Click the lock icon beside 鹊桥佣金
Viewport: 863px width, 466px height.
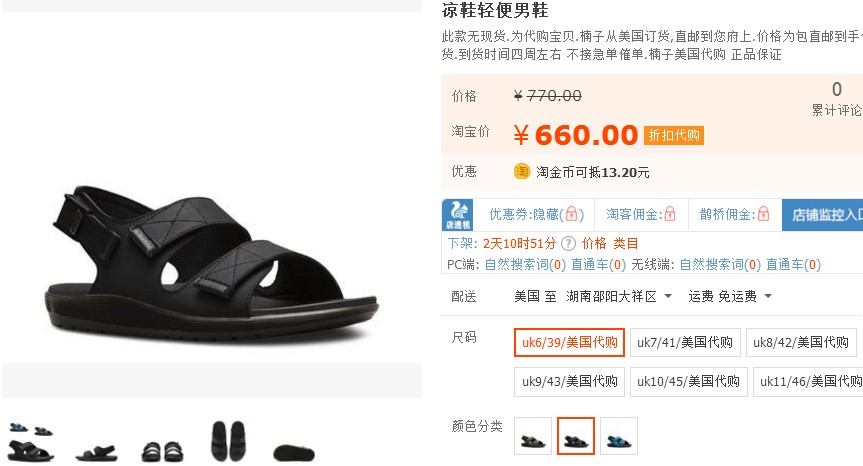pos(763,213)
